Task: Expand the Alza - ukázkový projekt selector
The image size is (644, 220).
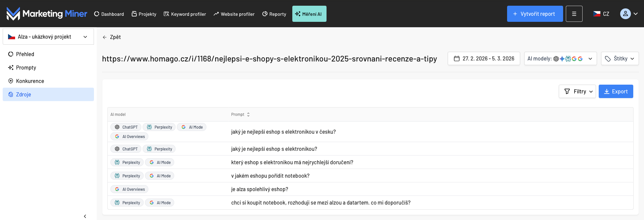Action: point(48,37)
